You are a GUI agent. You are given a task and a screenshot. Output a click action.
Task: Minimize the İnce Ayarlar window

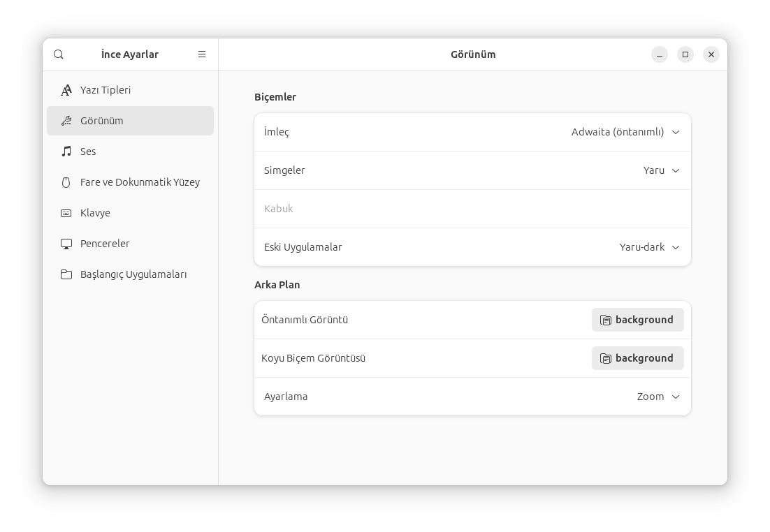click(x=660, y=54)
